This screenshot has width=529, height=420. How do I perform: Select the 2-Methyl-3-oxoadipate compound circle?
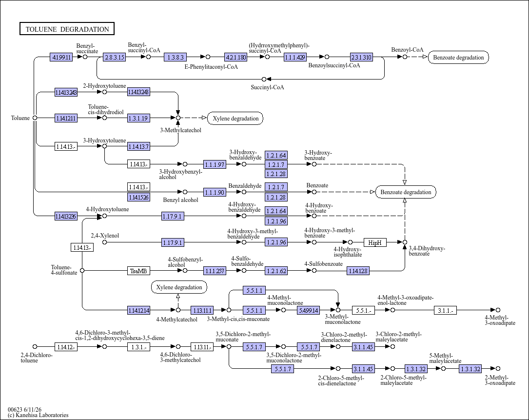click(x=498, y=369)
